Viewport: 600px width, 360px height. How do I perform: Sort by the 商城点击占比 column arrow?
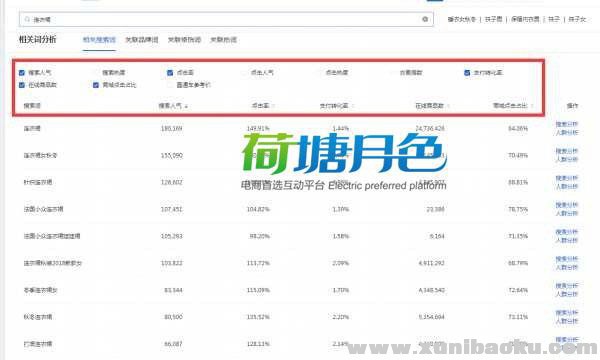(x=532, y=106)
